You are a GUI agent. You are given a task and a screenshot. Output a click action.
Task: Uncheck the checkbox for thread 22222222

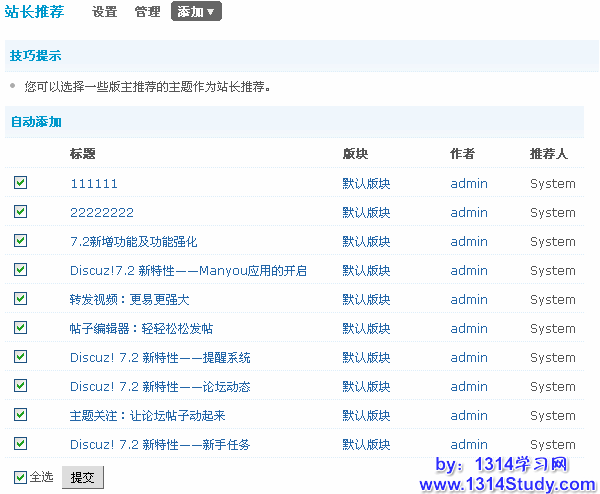click(21, 212)
